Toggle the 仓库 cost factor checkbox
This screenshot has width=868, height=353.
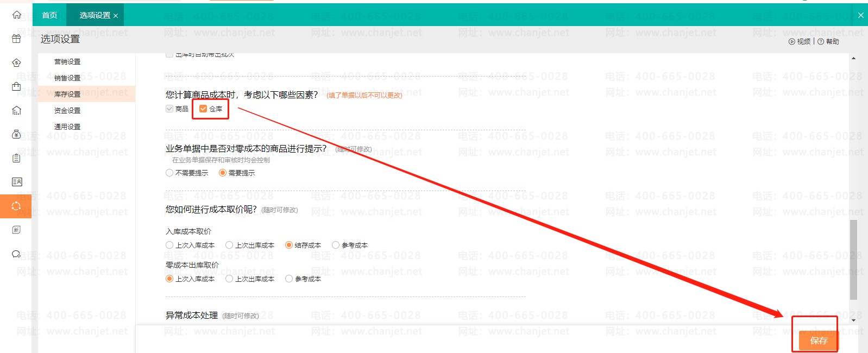(203, 109)
